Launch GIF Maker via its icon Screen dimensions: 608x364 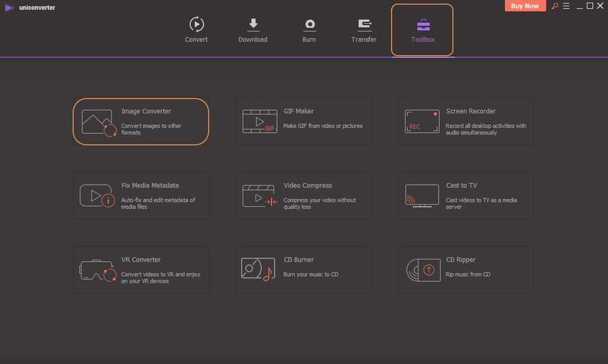(259, 122)
